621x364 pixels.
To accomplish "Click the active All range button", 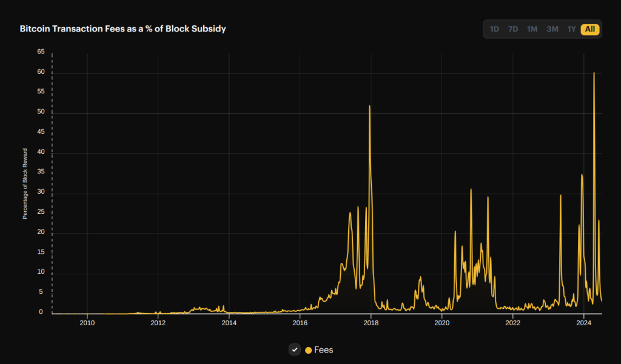I will click(x=590, y=29).
